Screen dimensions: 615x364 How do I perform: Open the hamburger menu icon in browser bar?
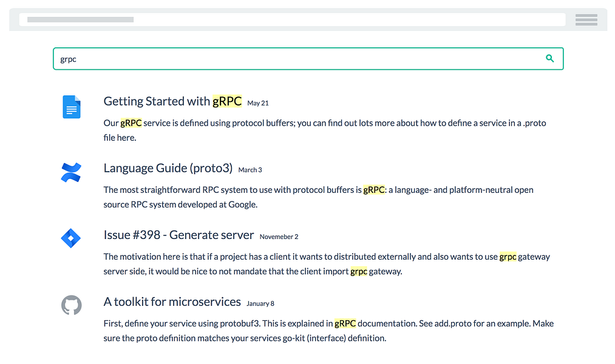(586, 19)
